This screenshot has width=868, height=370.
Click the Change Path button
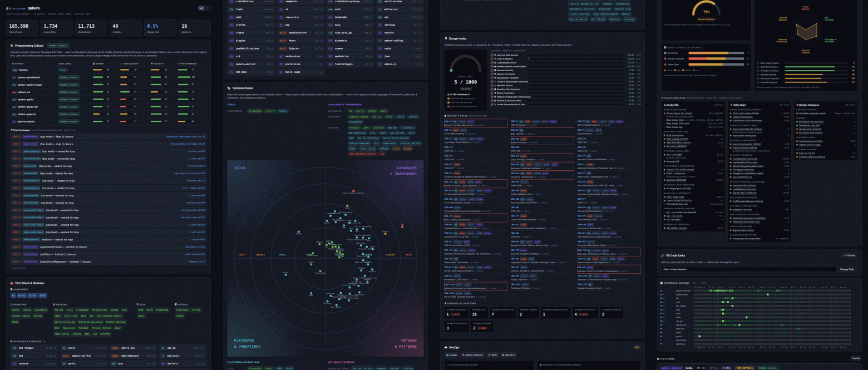tap(847, 269)
